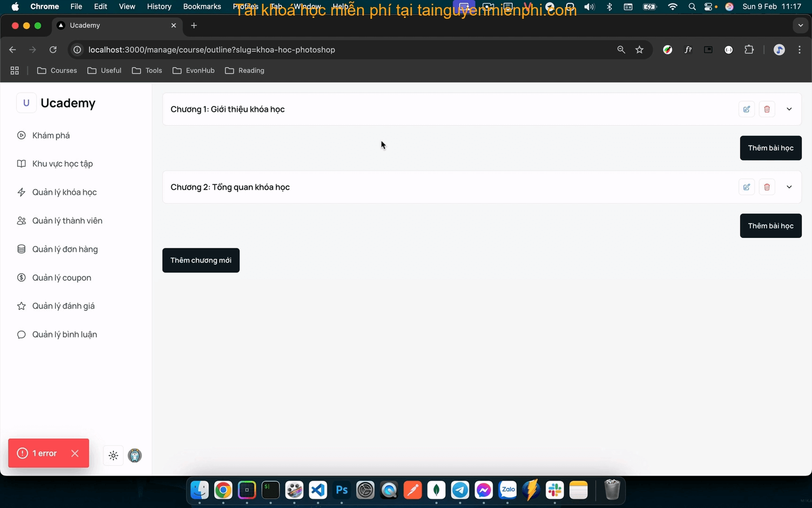Expand Chương 1 chevron
Viewport: 812px width, 508px height.
pyautogui.click(x=789, y=109)
